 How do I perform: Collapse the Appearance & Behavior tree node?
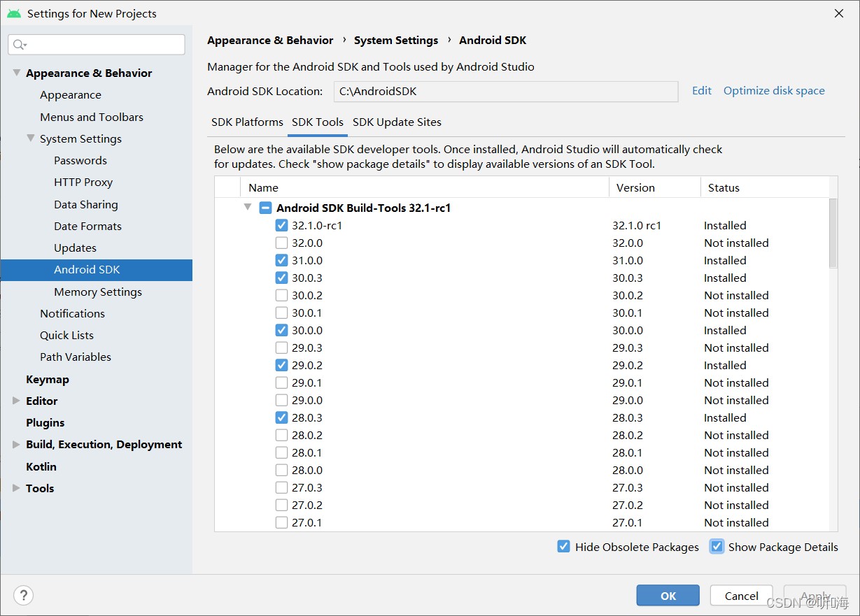[x=17, y=73]
